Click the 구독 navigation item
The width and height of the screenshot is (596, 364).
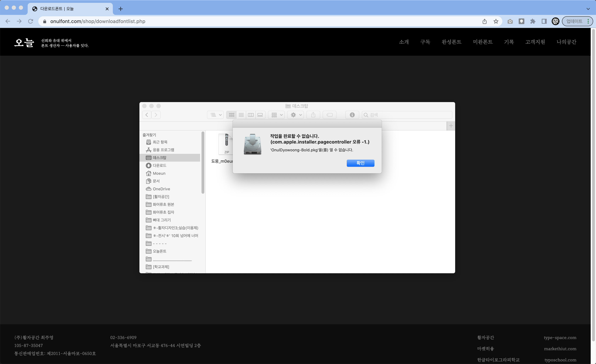point(425,42)
